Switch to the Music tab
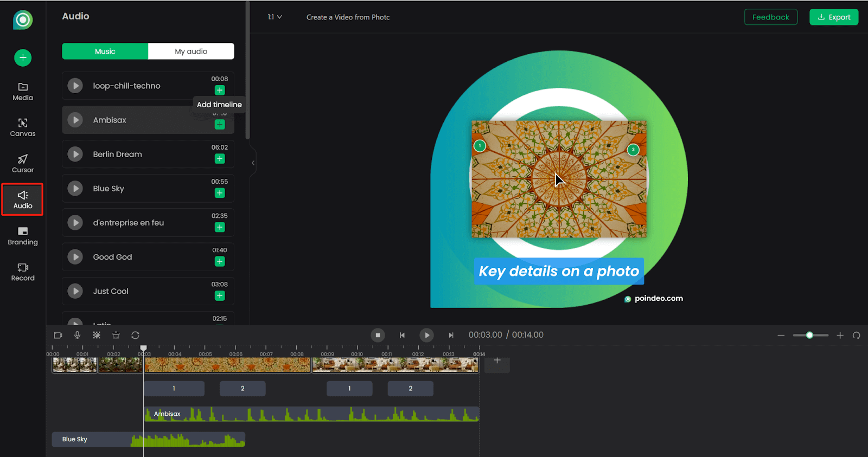 pyautogui.click(x=105, y=51)
